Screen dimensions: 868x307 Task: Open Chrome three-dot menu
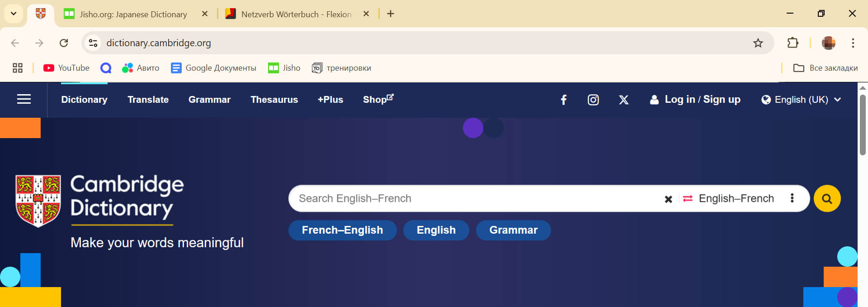tap(853, 43)
